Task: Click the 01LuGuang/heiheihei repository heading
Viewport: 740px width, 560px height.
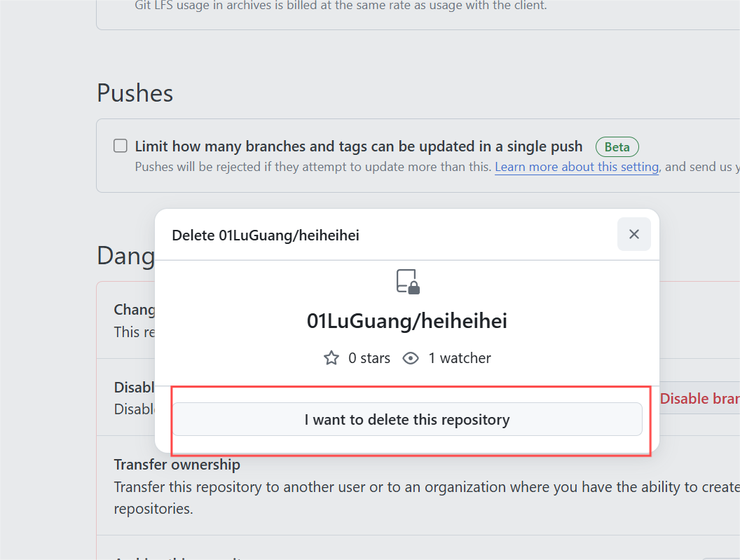Action: point(407,321)
